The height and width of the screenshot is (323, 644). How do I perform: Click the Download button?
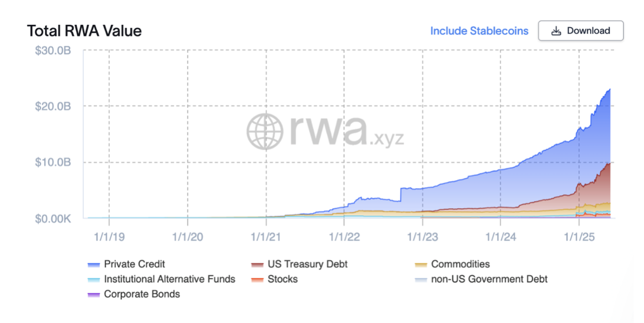(x=581, y=31)
